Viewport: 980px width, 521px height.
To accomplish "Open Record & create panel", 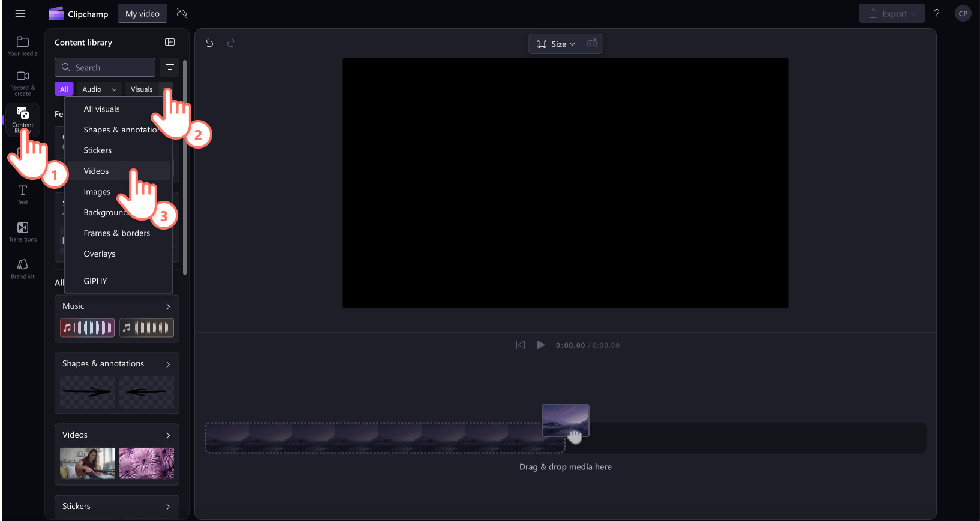I will [23, 83].
